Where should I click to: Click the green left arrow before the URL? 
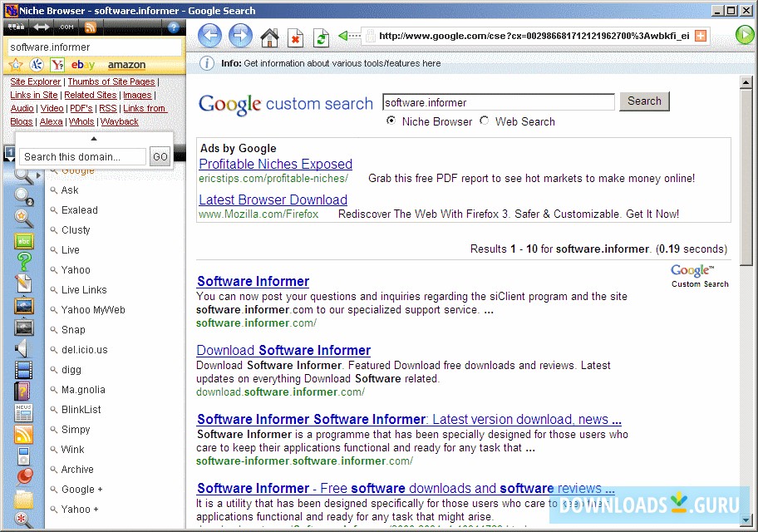[x=350, y=35]
